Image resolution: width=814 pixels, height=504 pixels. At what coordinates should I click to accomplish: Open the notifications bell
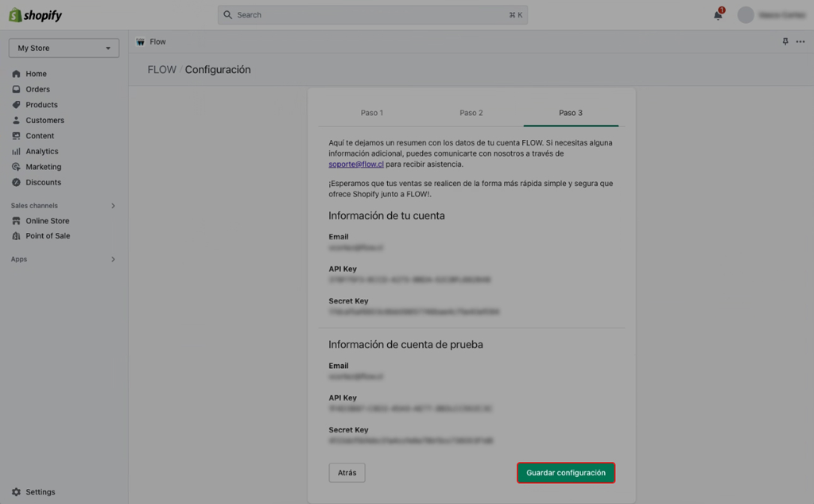tap(718, 14)
